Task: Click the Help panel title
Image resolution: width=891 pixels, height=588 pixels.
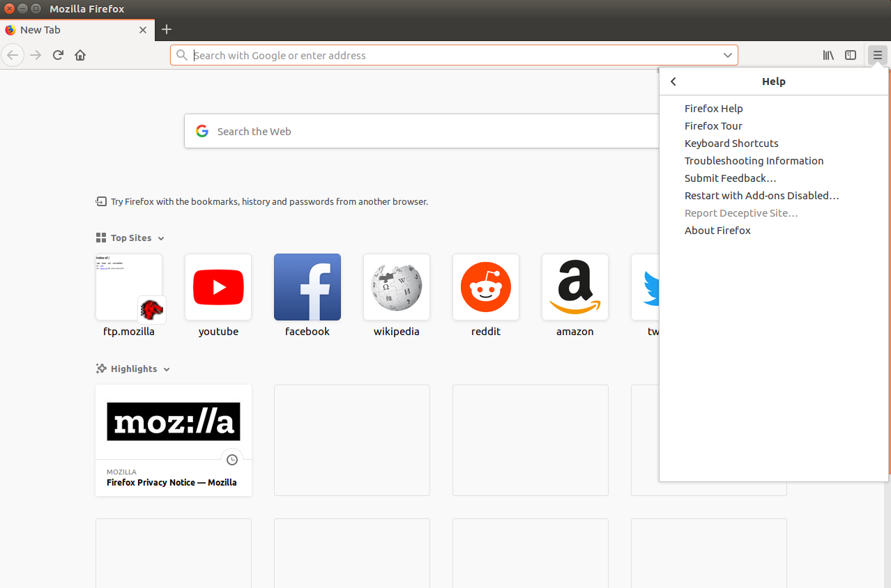Action: tap(774, 82)
